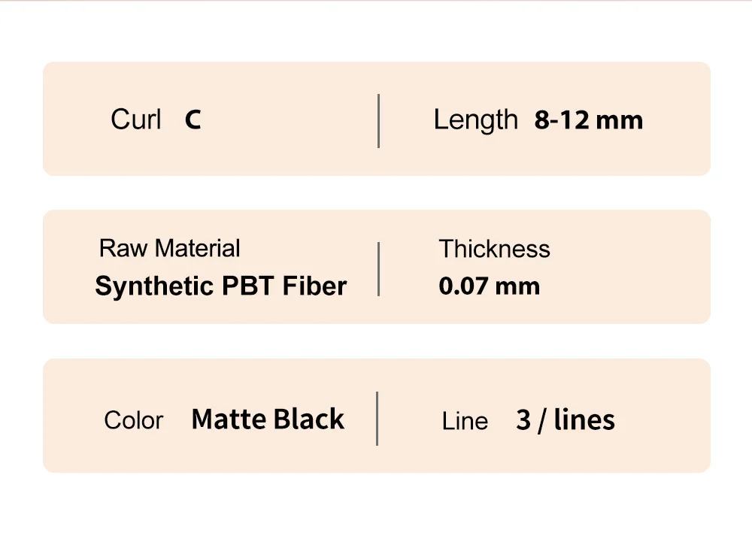Select the bold C curl value
Image resolution: width=752 pixels, height=560 pixels.
[193, 120]
